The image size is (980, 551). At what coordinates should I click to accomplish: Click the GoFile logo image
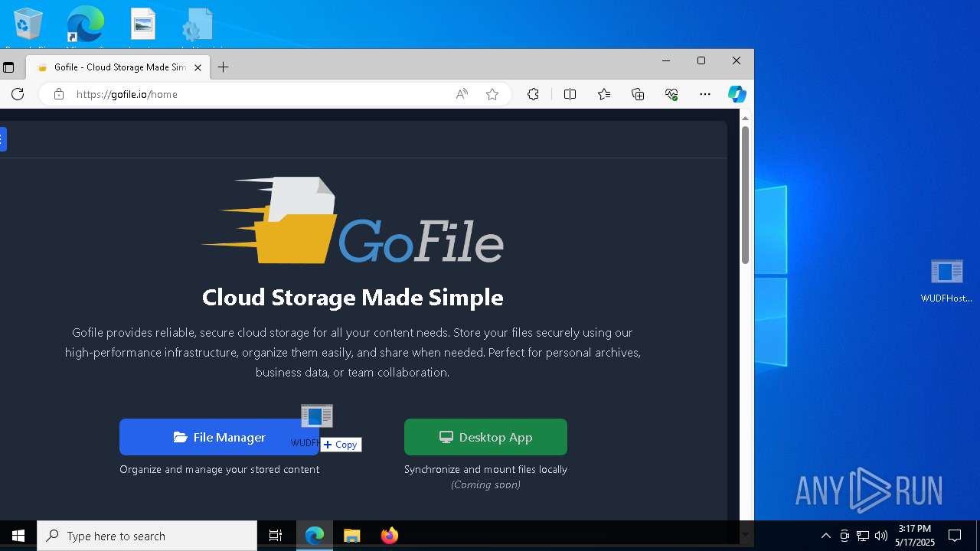coord(352,221)
